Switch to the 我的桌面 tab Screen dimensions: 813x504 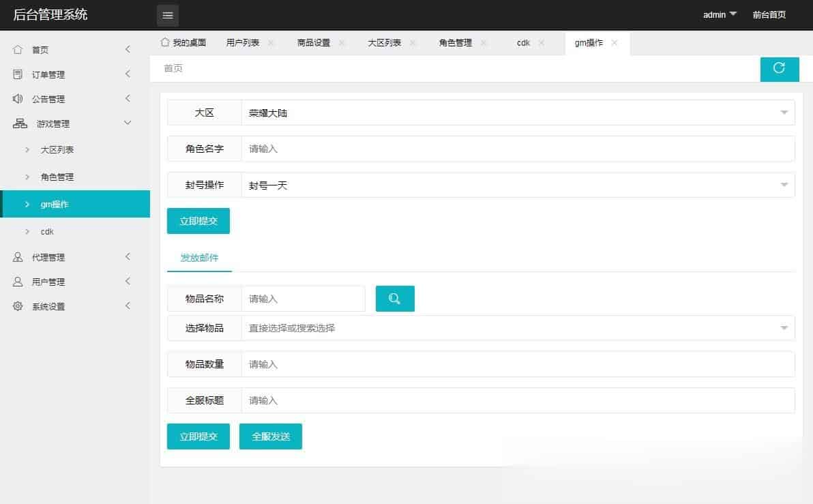(183, 42)
